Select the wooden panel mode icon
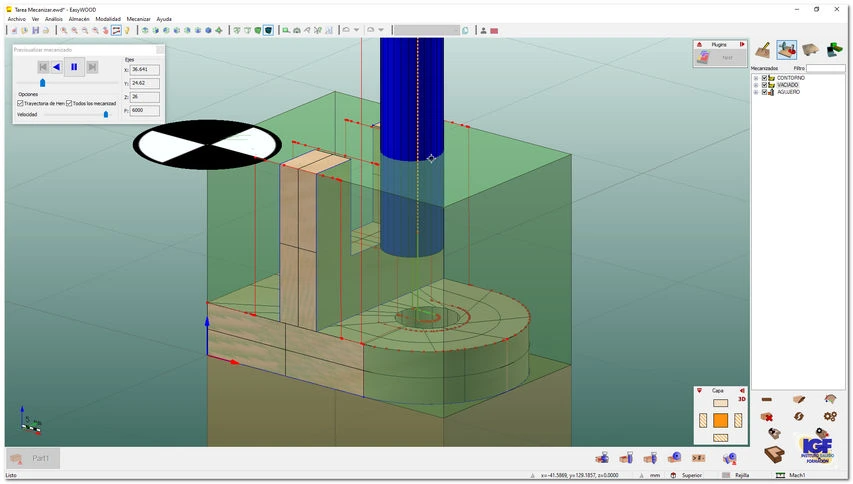This screenshot has height=484, width=853. click(x=811, y=50)
